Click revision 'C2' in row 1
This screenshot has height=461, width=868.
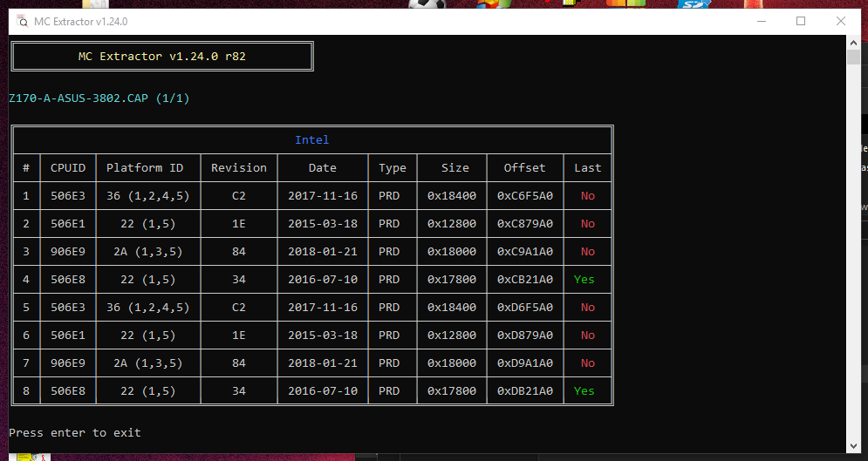coord(238,196)
